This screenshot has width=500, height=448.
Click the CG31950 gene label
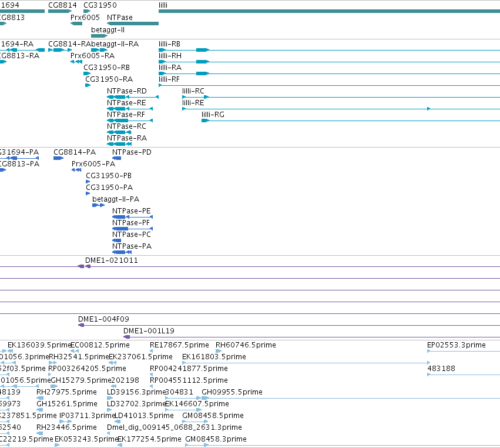100,5
